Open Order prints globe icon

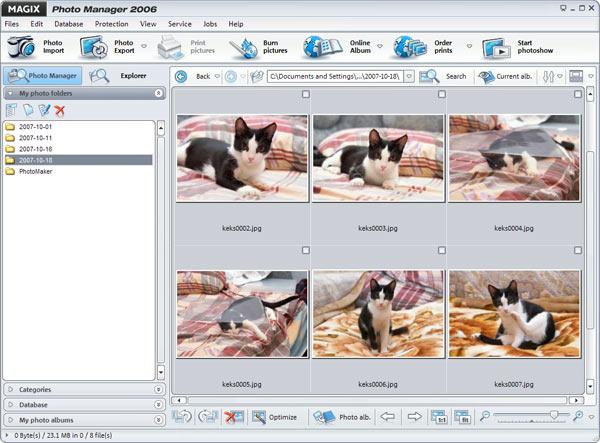pyautogui.click(x=410, y=47)
